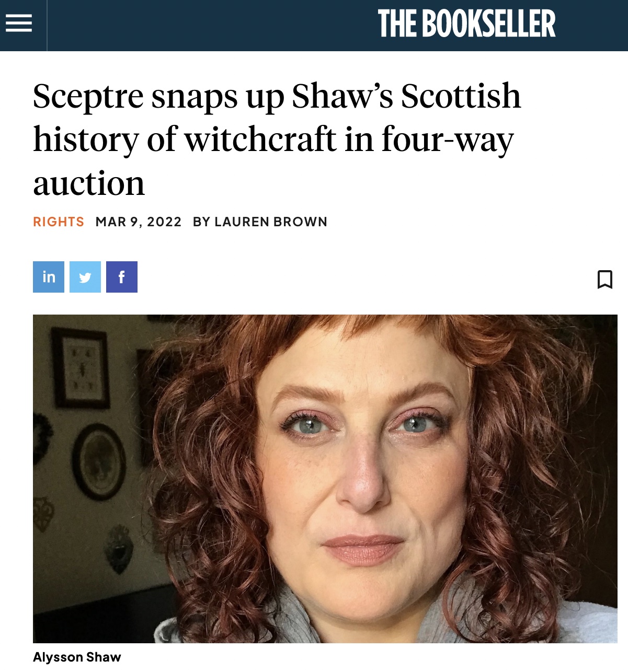
Task: Click the oval picture frame in photo
Action: coord(99,461)
